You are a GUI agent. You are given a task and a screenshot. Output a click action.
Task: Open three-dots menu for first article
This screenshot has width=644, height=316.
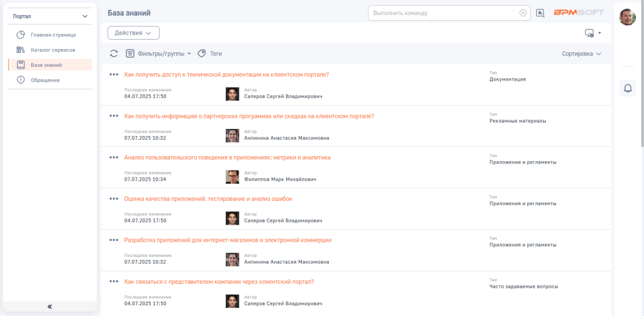click(114, 74)
